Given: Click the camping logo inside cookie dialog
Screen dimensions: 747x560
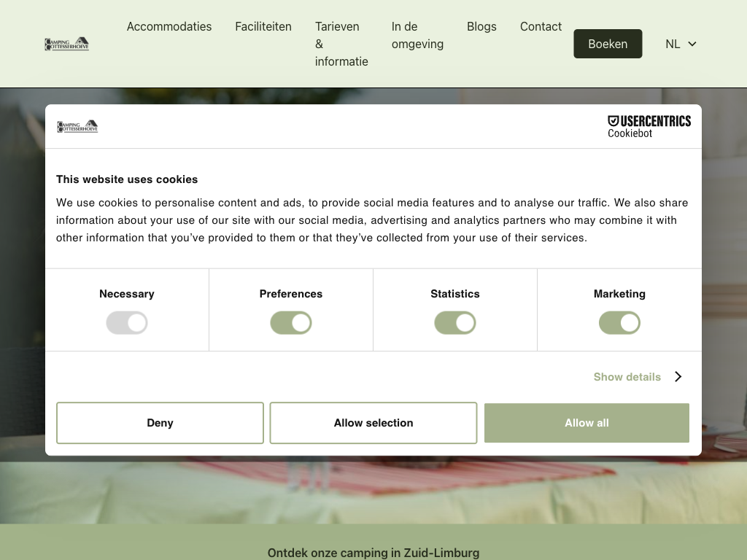Looking at the screenshot, I should [x=77, y=126].
